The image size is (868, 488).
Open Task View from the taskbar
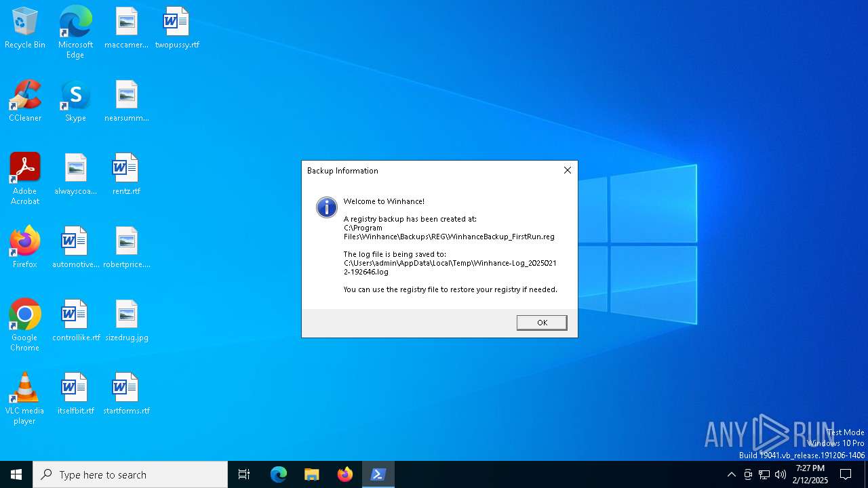click(244, 474)
